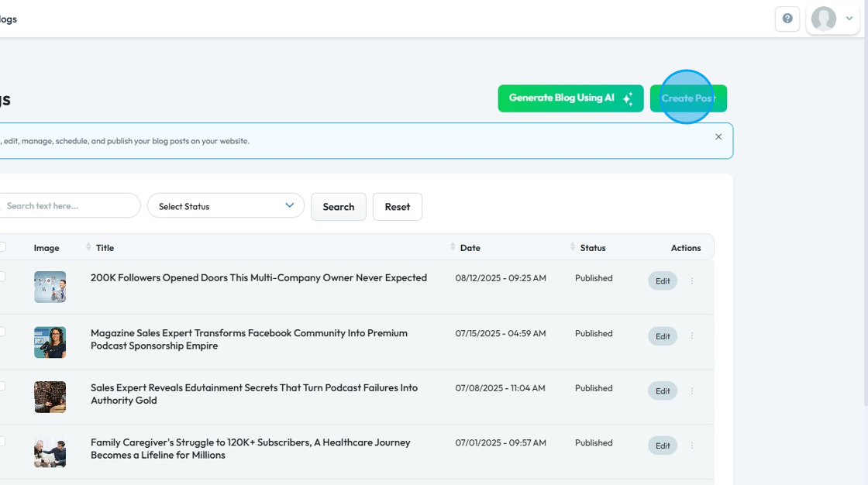
Task: Click Generate Blog Using AI button
Action: pyautogui.click(x=570, y=98)
